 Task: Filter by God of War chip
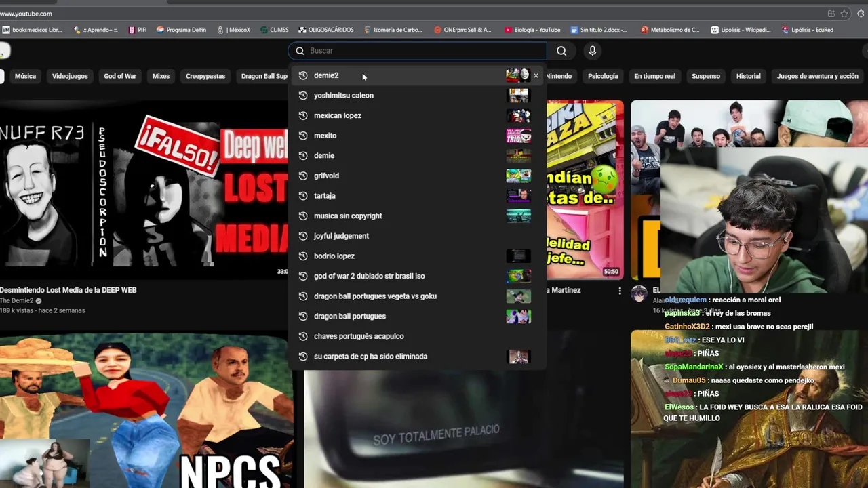pos(120,76)
